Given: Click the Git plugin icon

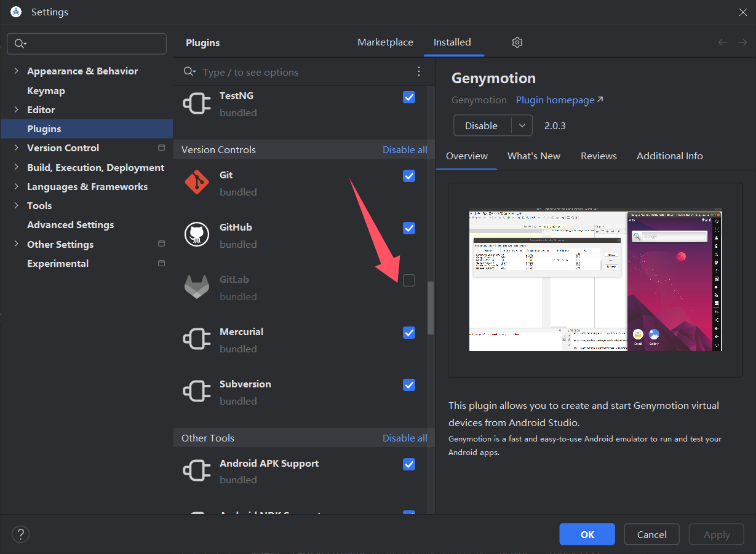Looking at the screenshot, I should coord(197,182).
